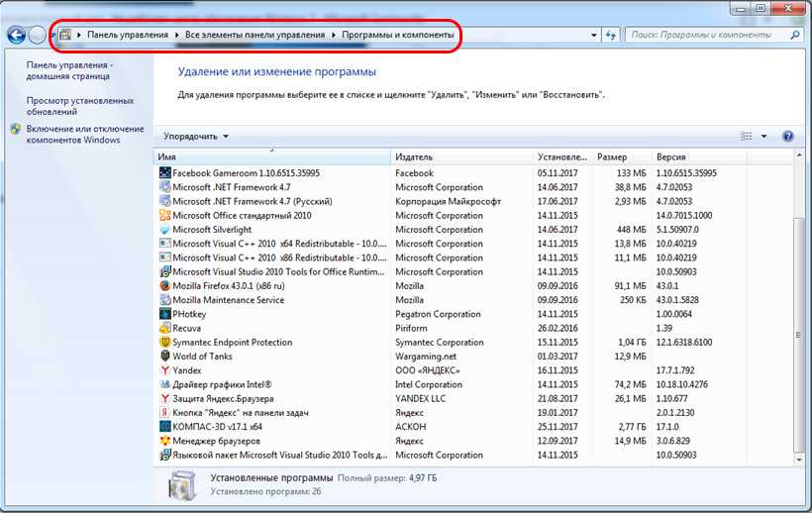Sort by the Размер column header
Image resolution: width=812 pixels, height=513 pixels.
click(622, 156)
